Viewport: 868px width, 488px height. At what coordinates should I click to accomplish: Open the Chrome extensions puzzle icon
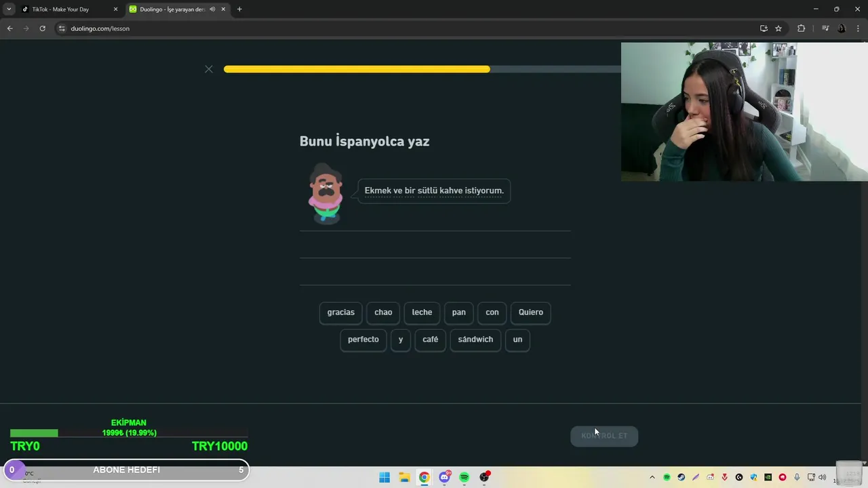(802, 28)
